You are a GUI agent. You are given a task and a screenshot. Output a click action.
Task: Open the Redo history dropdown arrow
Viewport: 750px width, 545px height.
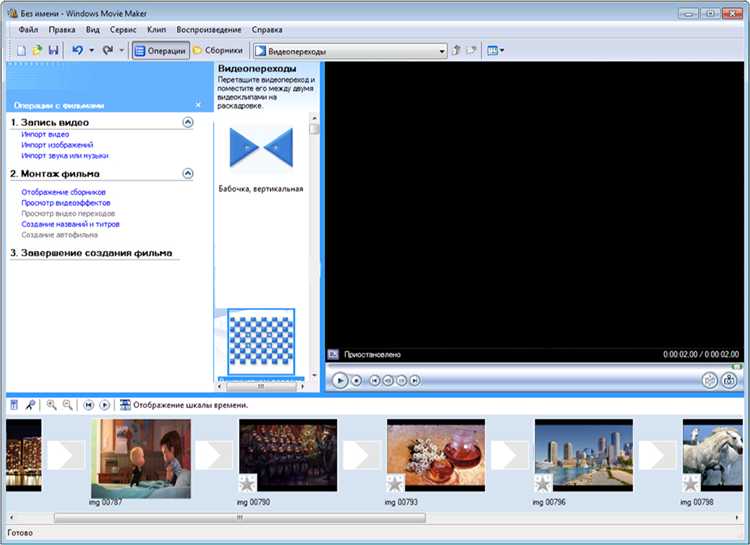click(121, 50)
